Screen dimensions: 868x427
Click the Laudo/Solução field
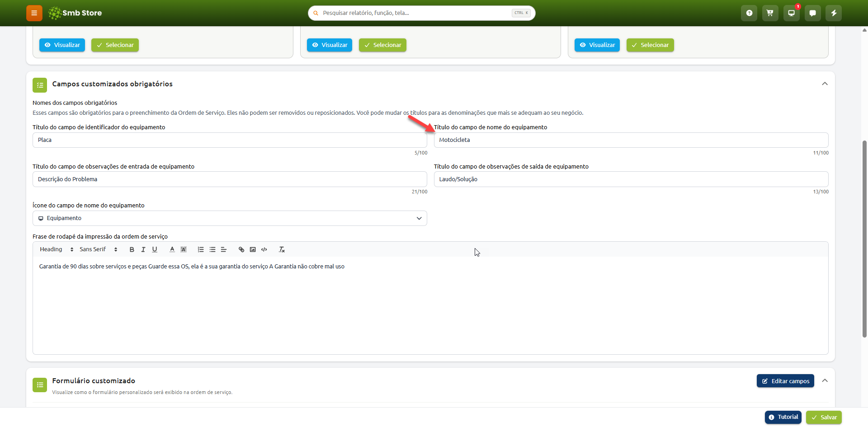631,179
